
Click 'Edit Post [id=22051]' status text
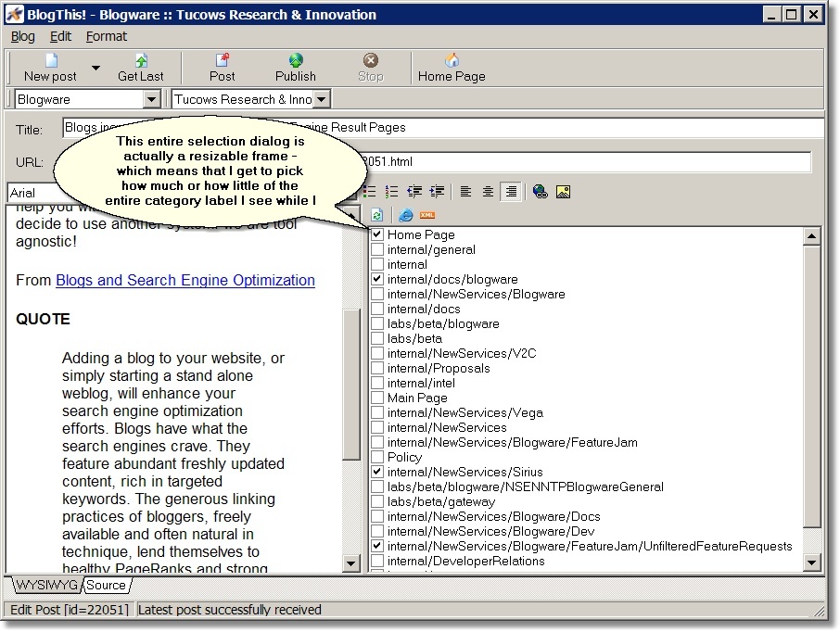[x=70, y=610]
